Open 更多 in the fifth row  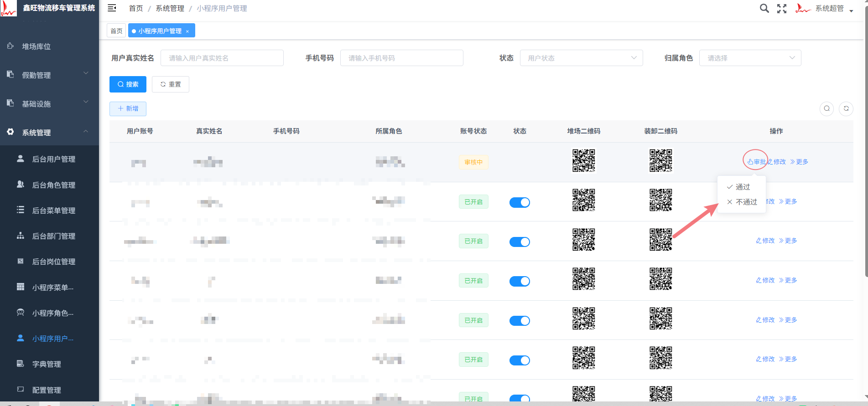tap(788, 320)
